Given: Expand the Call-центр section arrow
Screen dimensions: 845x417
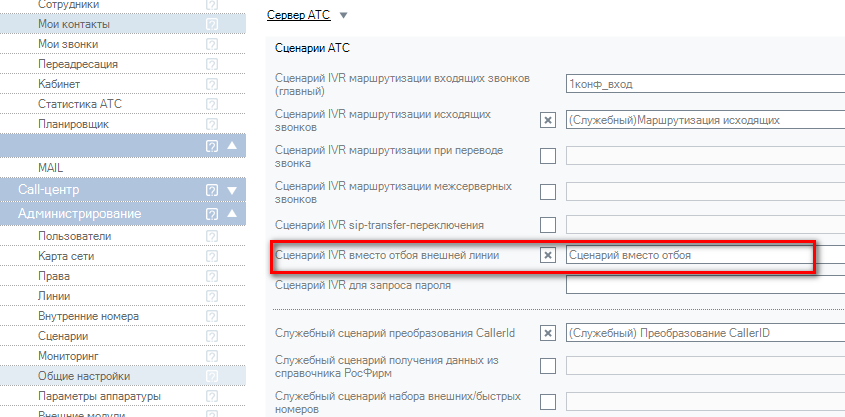Looking at the screenshot, I should point(232,190).
